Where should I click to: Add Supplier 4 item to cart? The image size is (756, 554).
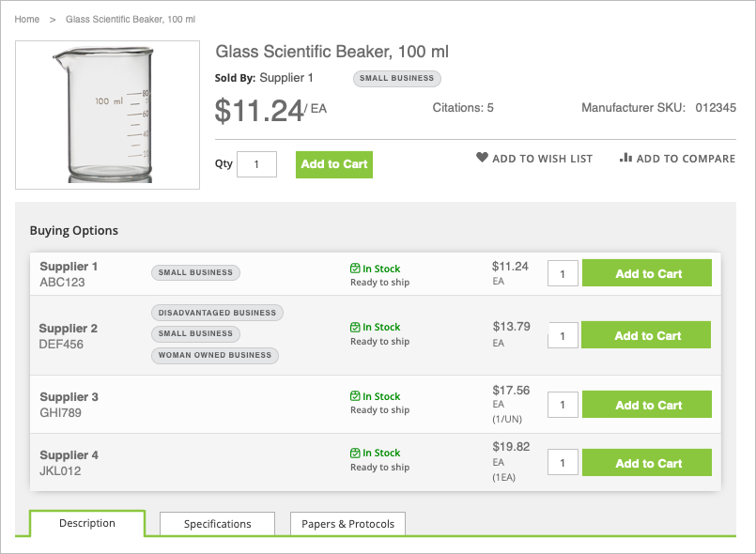(x=647, y=463)
